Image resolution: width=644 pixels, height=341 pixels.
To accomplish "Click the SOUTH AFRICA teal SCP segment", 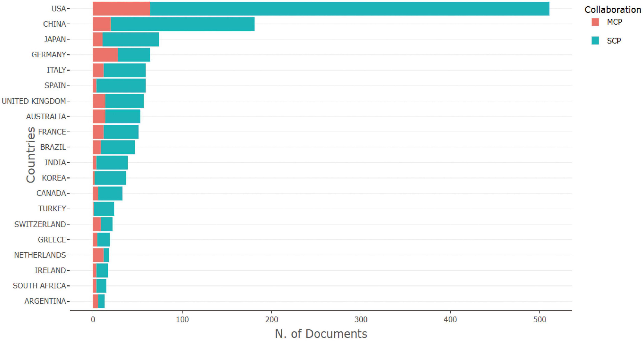I will point(101,286).
